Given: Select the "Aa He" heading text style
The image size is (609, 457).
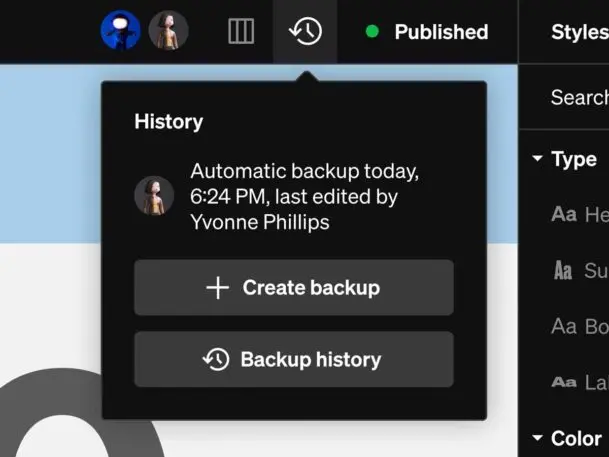Looking at the screenshot, I should [580, 214].
